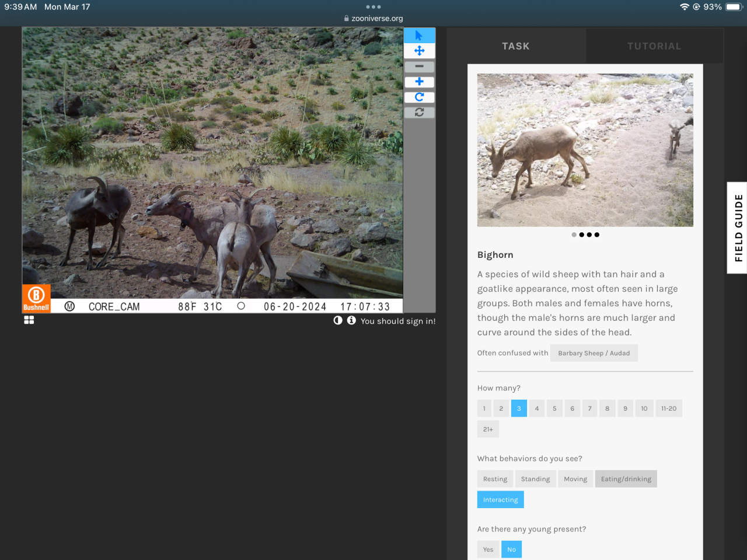Answer Yes for young present
Screen dimensions: 747x560
[488, 549]
